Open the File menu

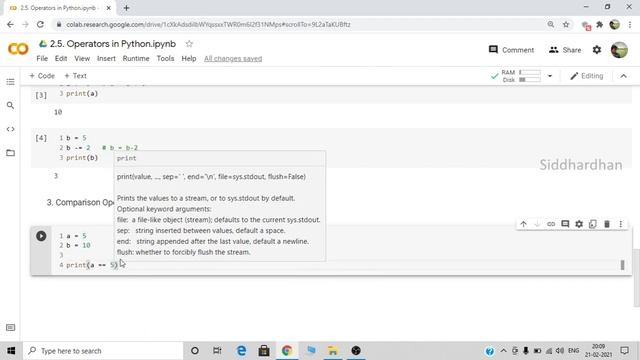pos(42,58)
